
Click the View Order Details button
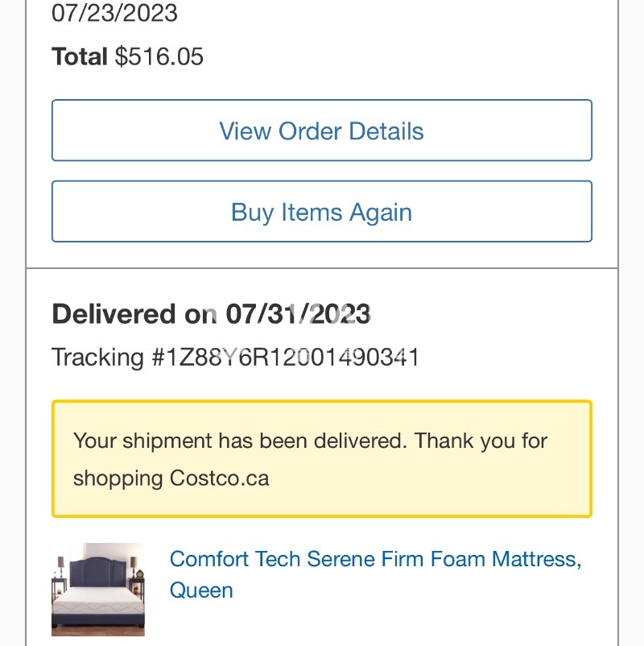point(322,131)
